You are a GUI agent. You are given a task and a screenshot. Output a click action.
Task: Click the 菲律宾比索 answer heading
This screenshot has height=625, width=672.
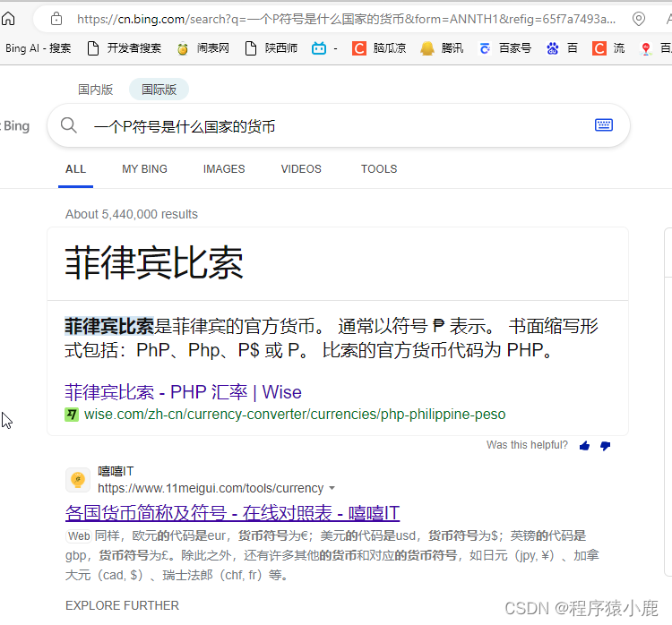tap(154, 263)
